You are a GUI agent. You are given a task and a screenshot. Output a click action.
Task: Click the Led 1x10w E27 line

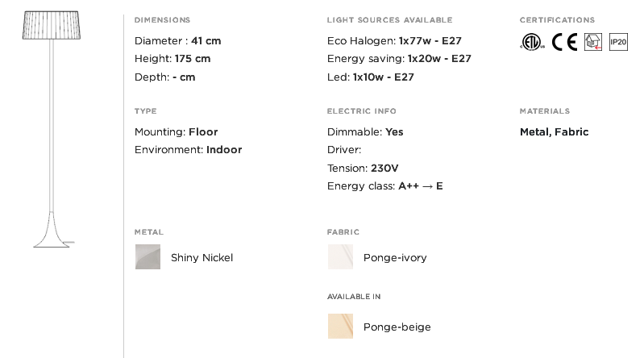tap(371, 77)
